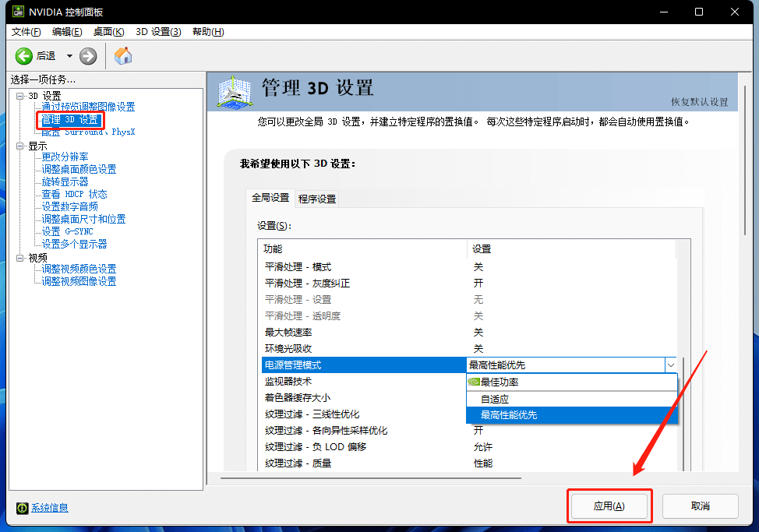Click the forward navigation arrow icon
759x532 pixels.
[x=87, y=55]
